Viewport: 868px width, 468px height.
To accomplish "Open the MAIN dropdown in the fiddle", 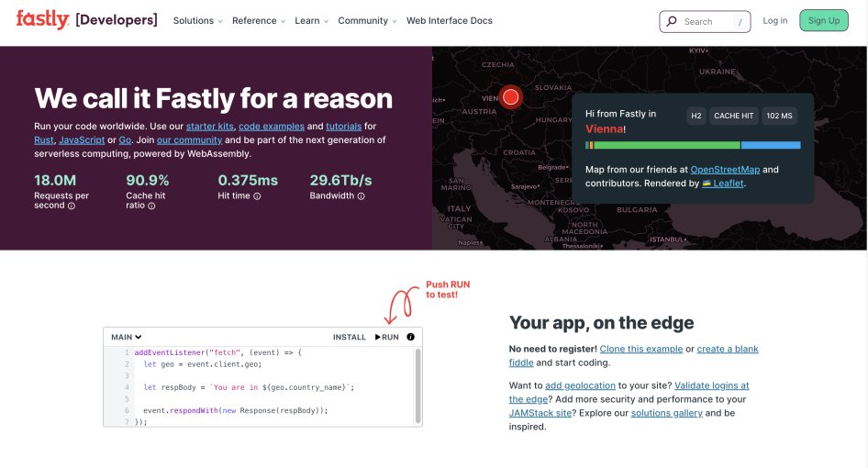I will (127, 337).
